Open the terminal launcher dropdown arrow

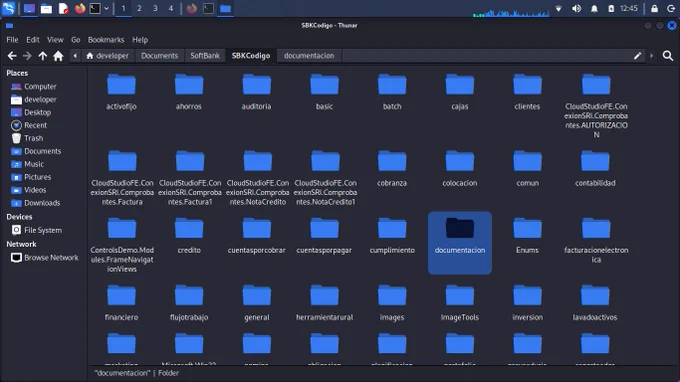click(x=106, y=8)
